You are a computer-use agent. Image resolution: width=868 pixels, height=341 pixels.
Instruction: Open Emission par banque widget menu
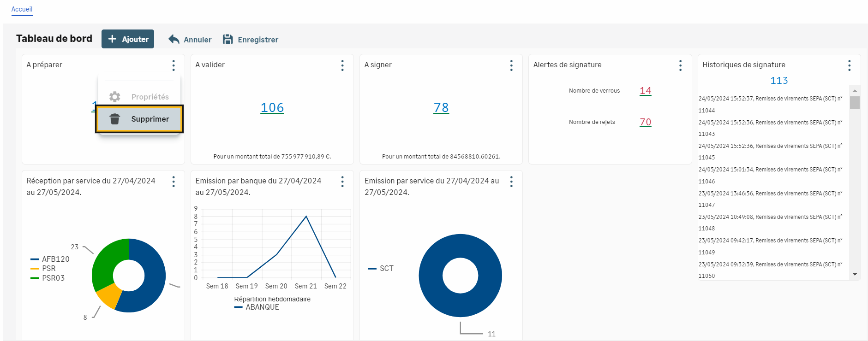(342, 182)
